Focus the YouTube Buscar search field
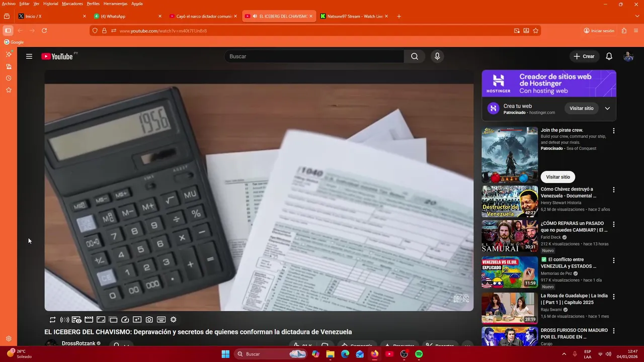 click(314, 56)
